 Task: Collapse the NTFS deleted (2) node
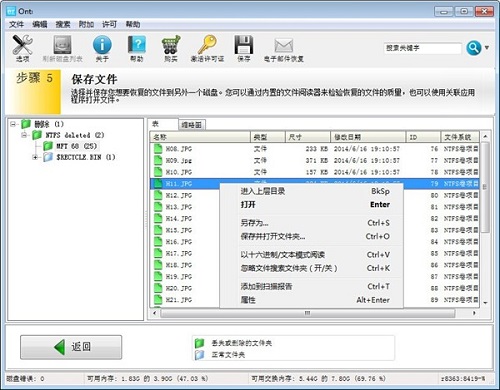(x=24, y=135)
